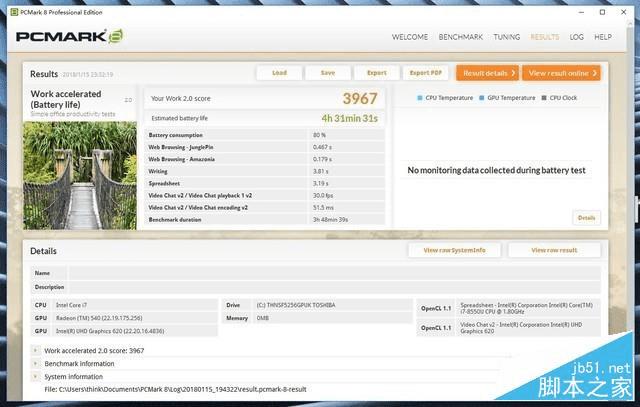Image resolution: width=640 pixels, height=407 pixels.
Task: Expand Work accelerated 2.0 score section
Action: [36, 350]
